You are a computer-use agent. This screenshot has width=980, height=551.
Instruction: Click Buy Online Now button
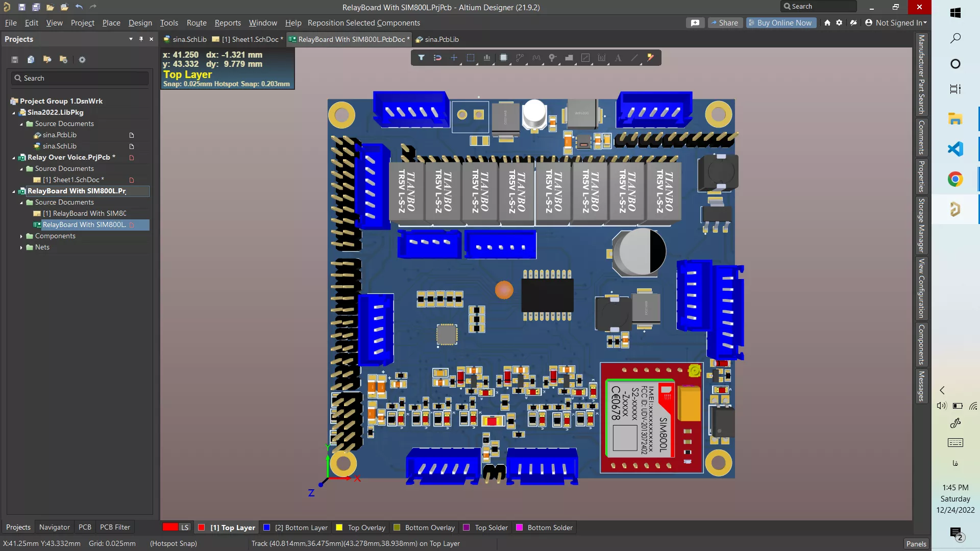tap(780, 23)
